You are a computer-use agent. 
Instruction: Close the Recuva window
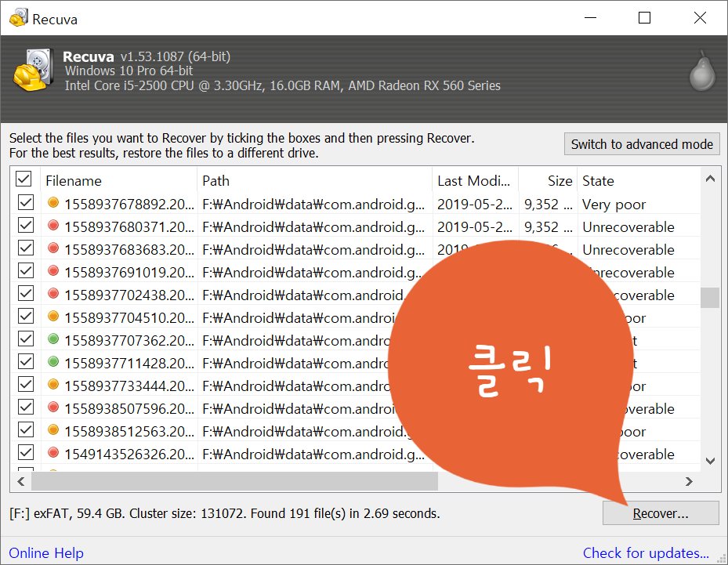click(700, 18)
